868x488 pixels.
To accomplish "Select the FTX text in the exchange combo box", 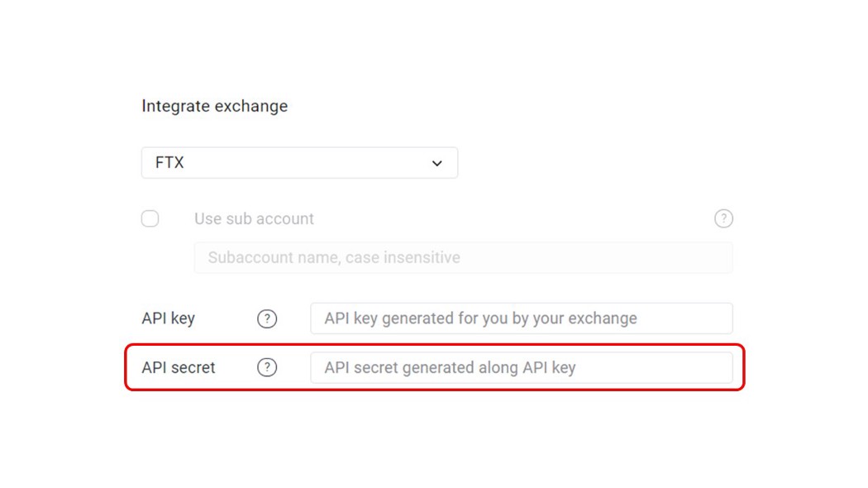I will [169, 163].
